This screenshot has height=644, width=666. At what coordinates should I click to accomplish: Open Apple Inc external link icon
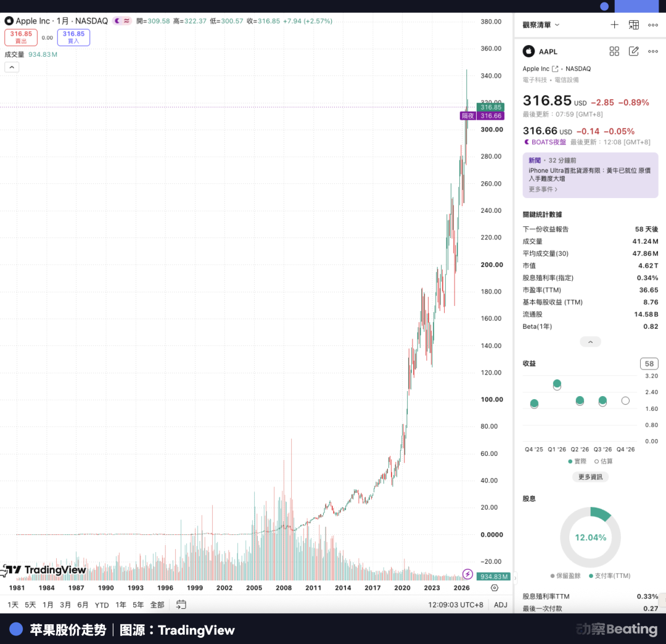pos(555,69)
